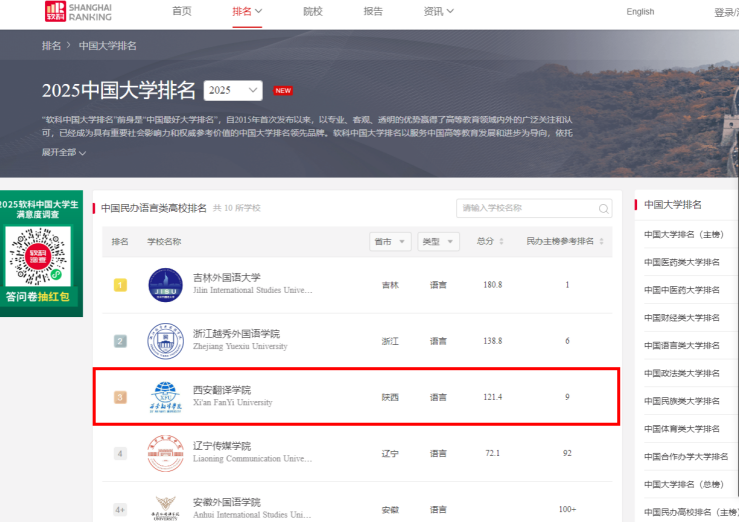Click the search magnifier icon
Image resolution: width=739 pixels, height=522 pixels.
point(604,209)
